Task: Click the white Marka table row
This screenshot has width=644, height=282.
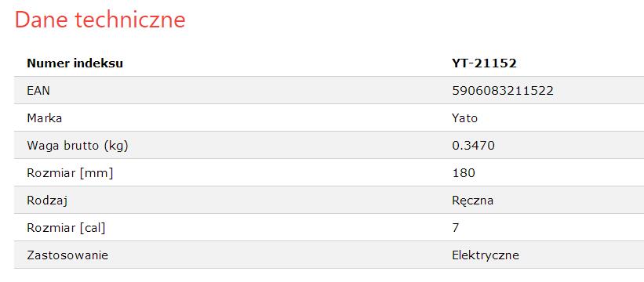Action: [x=329, y=117]
